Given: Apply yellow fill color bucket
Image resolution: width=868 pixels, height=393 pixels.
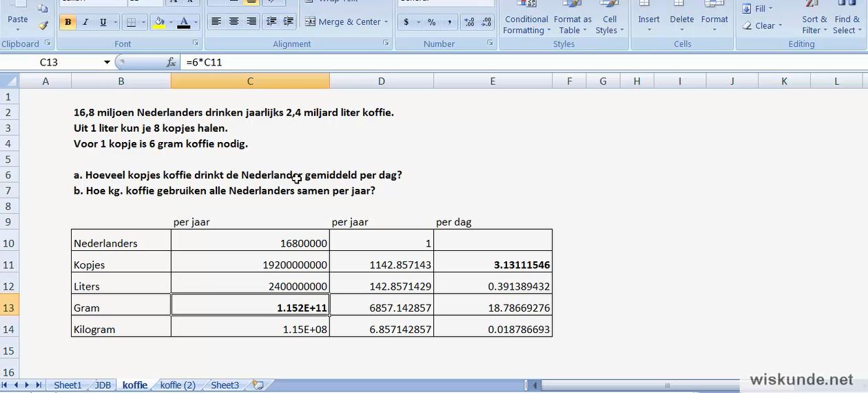Looking at the screenshot, I should pos(159,22).
